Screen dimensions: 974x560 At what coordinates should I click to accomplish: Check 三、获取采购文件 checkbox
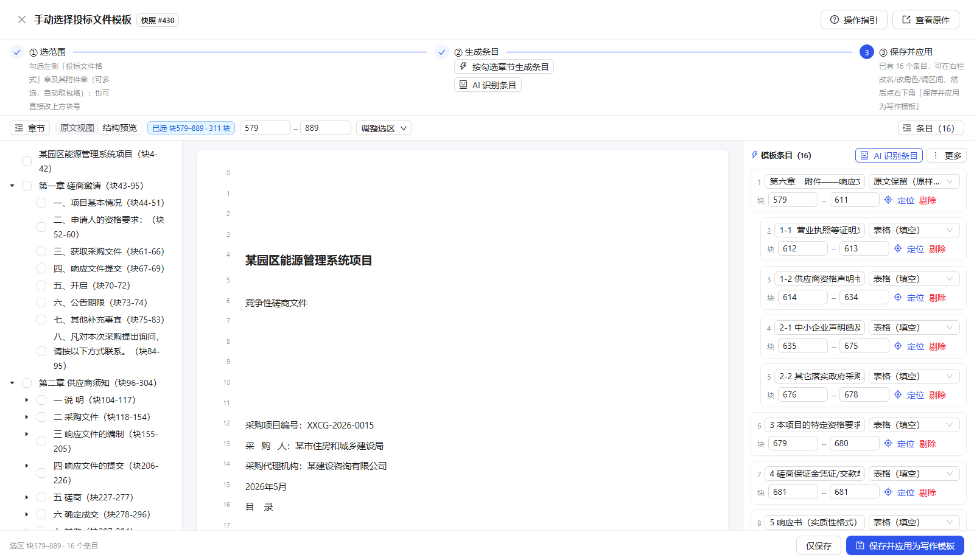coord(41,251)
